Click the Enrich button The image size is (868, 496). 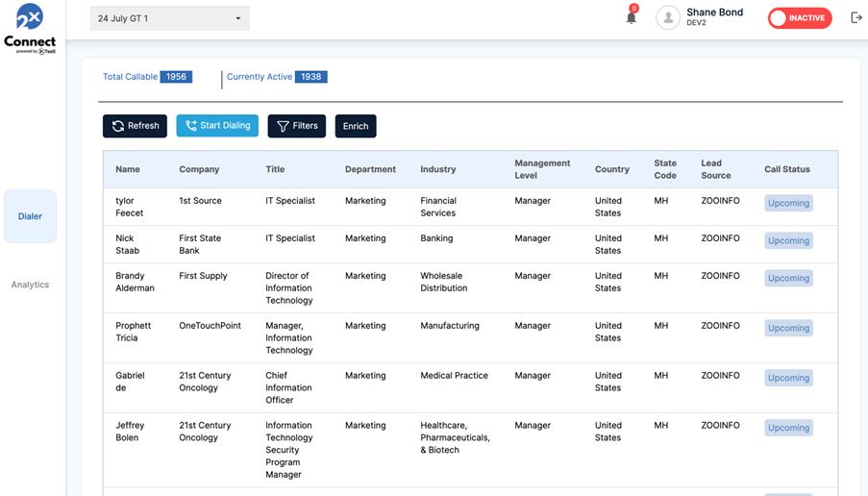coord(356,126)
